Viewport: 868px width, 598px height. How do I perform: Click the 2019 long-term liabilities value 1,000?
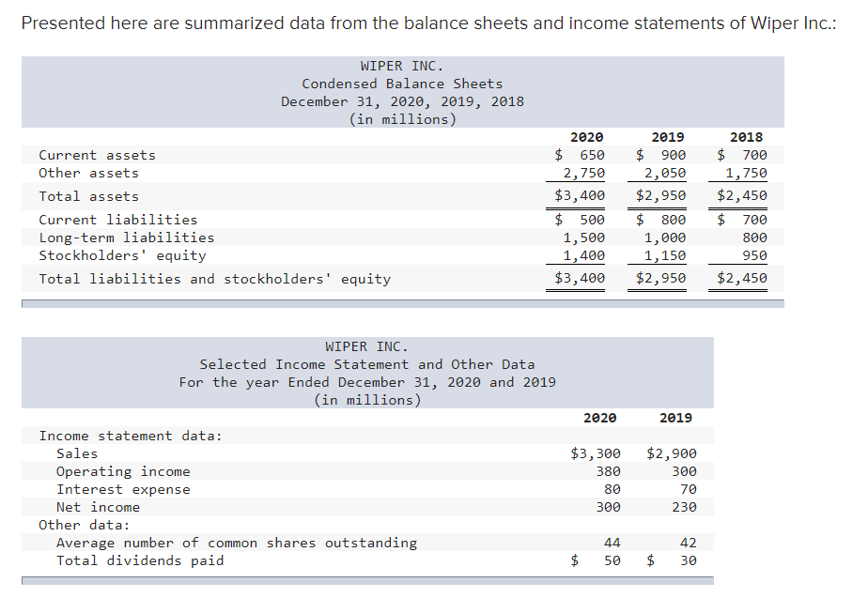665,238
